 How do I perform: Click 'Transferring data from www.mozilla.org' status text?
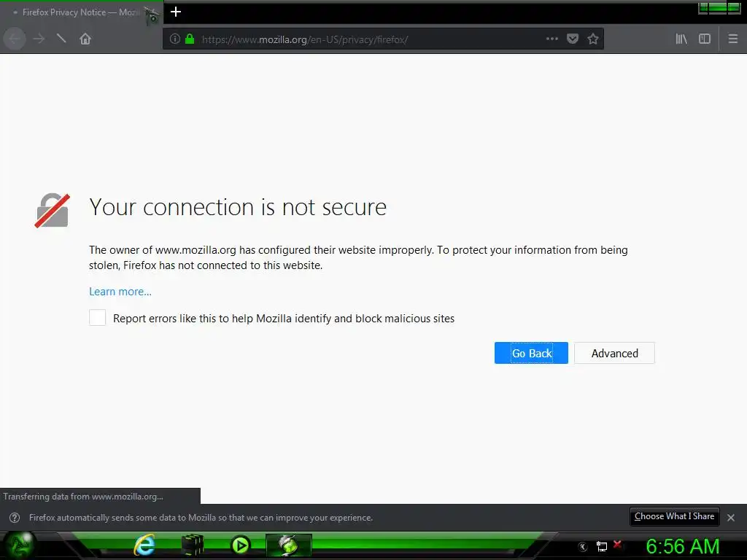(83, 496)
